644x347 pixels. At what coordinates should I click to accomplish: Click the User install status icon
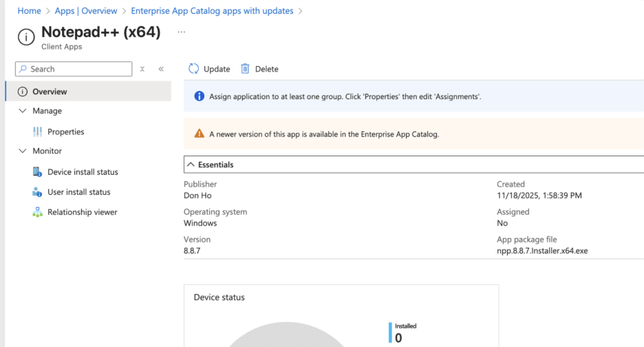coord(37,192)
